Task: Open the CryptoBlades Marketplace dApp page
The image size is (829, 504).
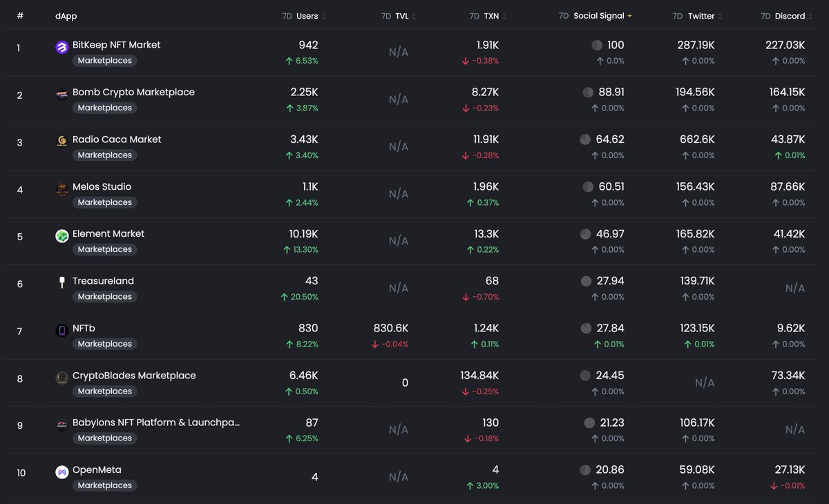Action: [x=134, y=376]
